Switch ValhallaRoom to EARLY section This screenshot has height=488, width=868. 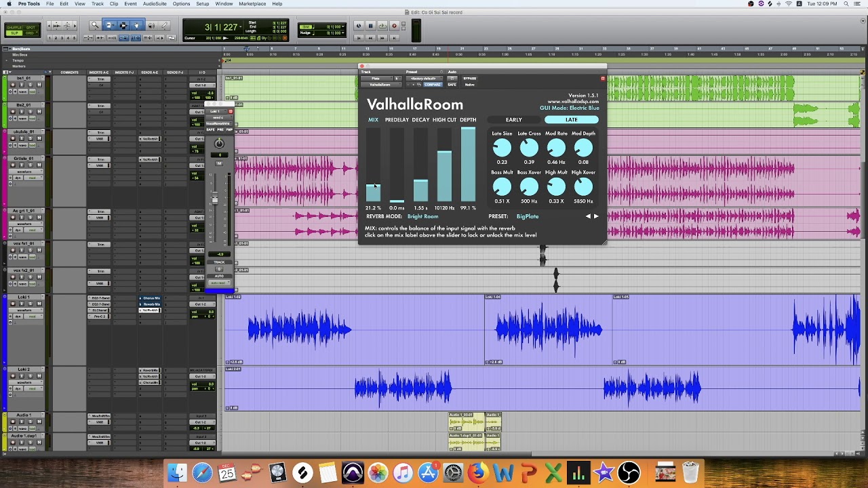click(513, 120)
